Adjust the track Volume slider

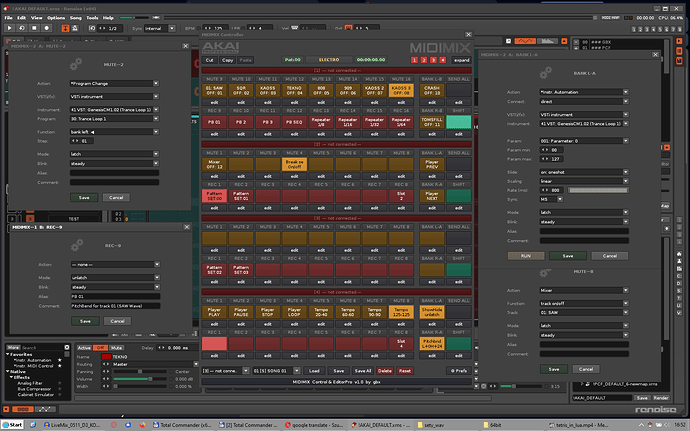pos(140,379)
